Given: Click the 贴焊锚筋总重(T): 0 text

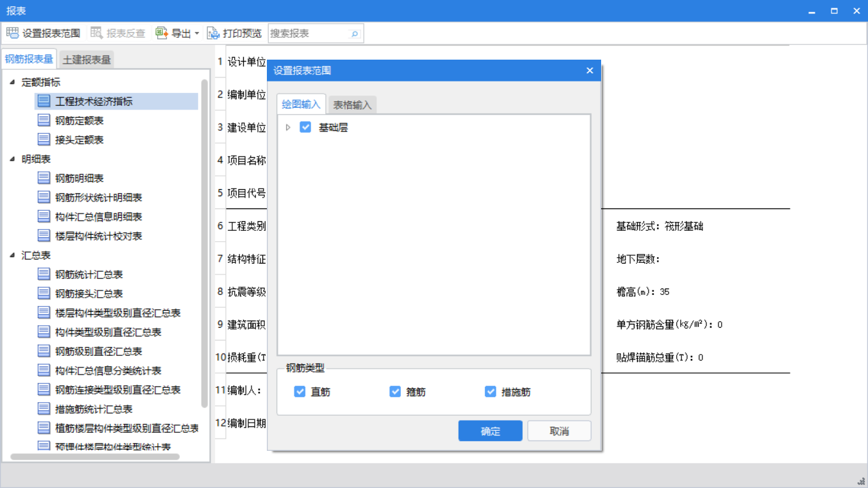Looking at the screenshot, I should (660, 357).
